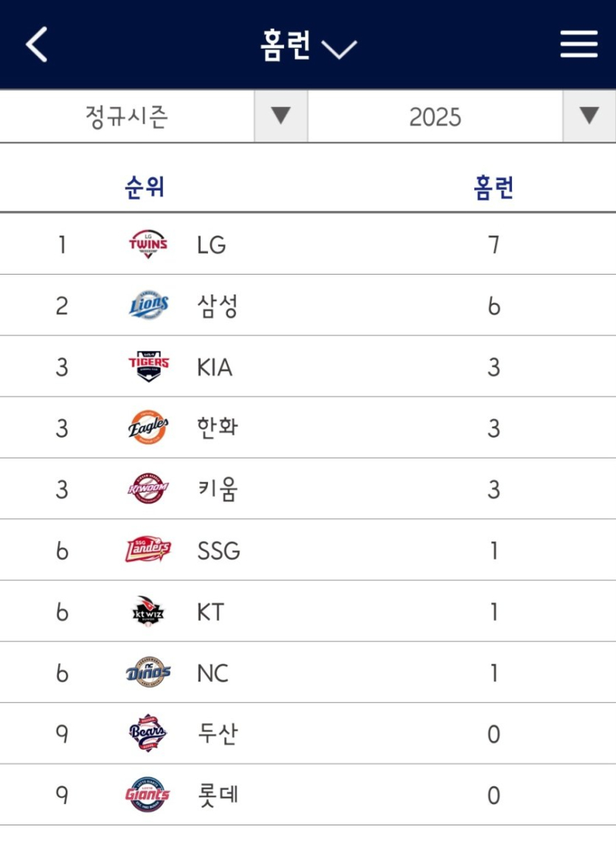
Task: Open the hamburger menu
Action: coord(578,44)
